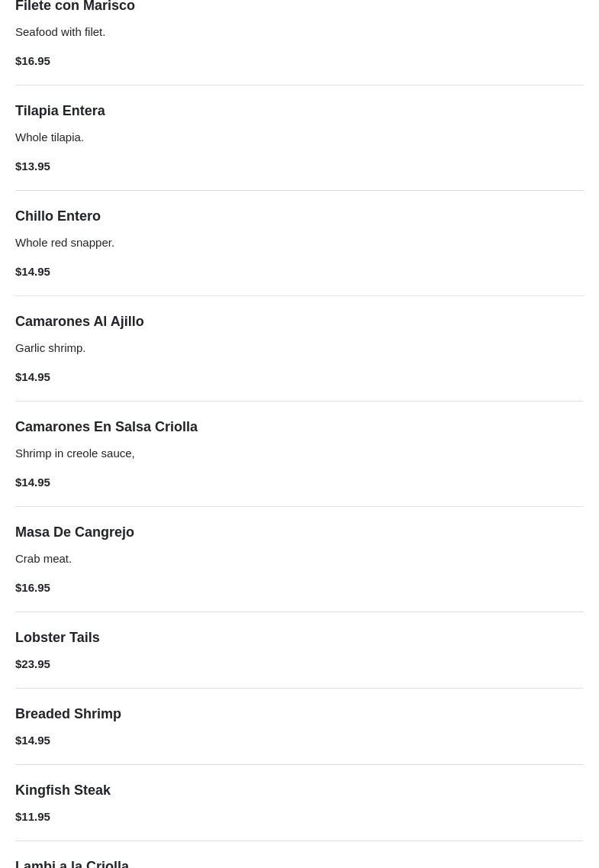Select the $11.95 Kingfish Steak price

[33, 816]
